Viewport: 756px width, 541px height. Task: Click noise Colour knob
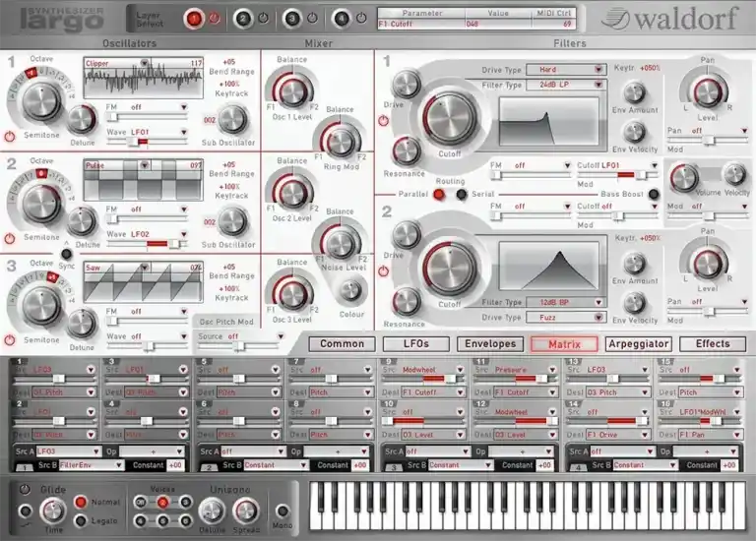350,290
